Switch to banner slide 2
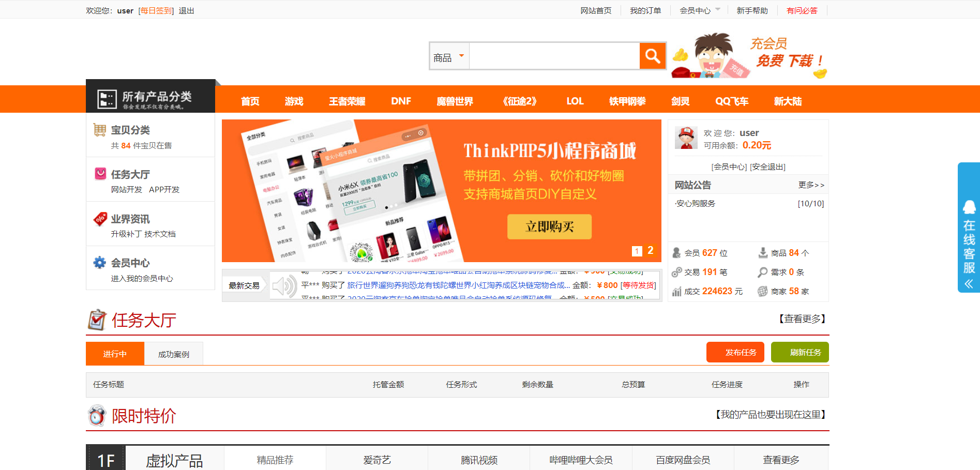 [x=651, y=250]
